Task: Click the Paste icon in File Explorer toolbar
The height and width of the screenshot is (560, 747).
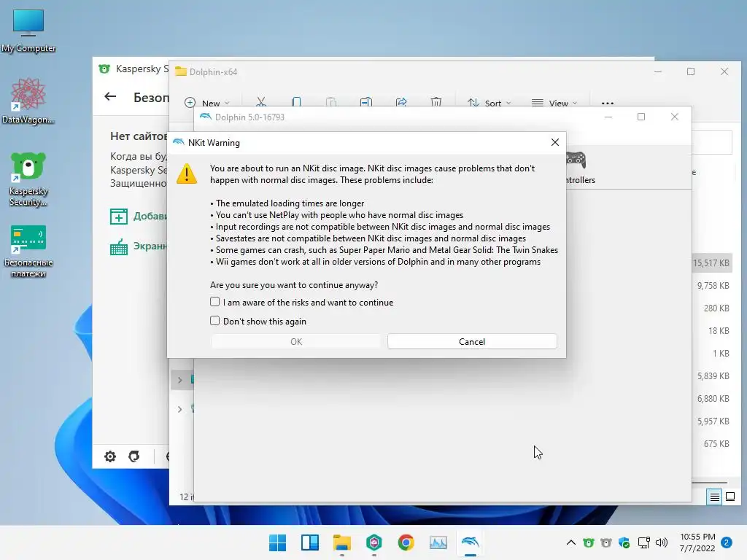Action: (331, 102)
